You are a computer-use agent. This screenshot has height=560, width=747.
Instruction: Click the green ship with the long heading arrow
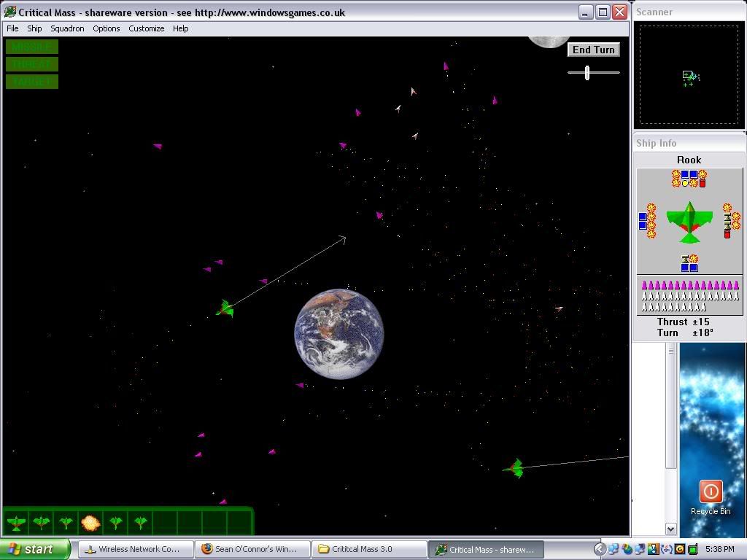(225, 308)
